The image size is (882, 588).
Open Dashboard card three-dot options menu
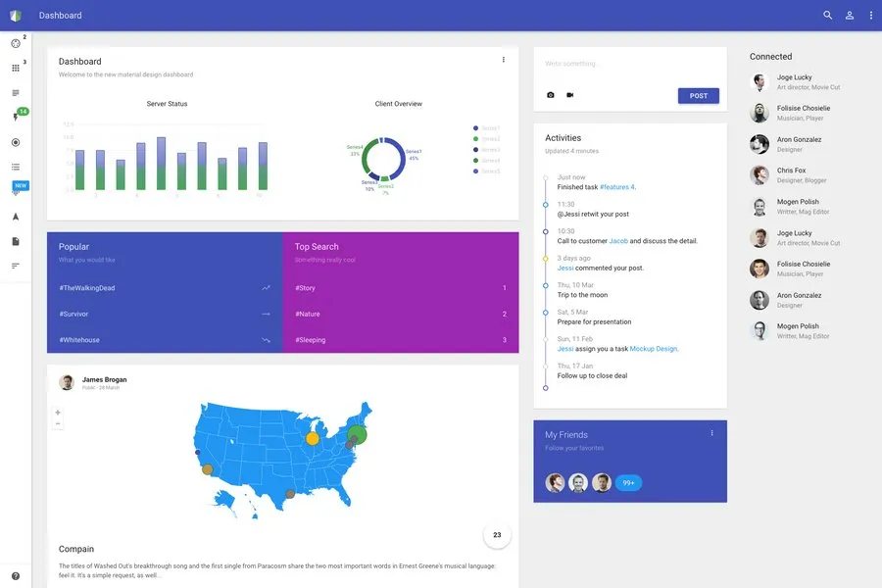click(504, 60)
